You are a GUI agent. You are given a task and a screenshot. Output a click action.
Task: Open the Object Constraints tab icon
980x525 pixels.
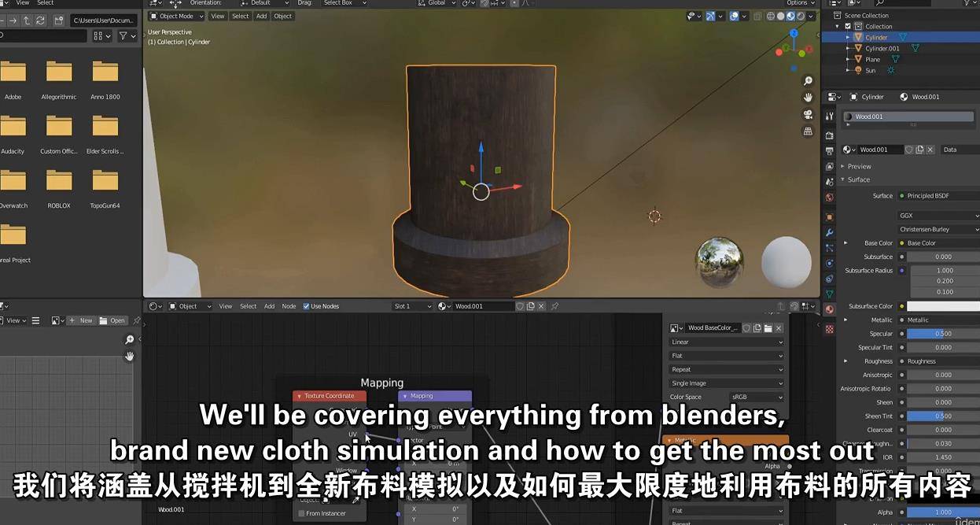point(829,279)
